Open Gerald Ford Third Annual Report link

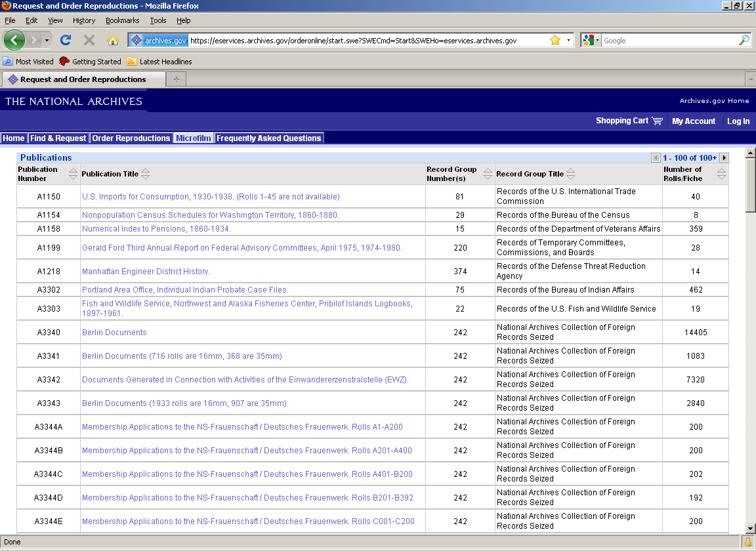[241, 247]
